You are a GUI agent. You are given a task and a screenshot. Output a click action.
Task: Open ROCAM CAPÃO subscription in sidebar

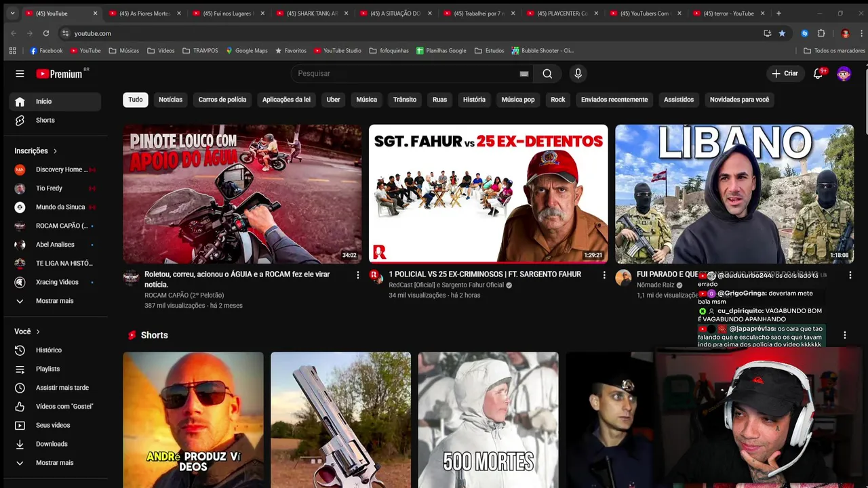[x=55, y=226]
